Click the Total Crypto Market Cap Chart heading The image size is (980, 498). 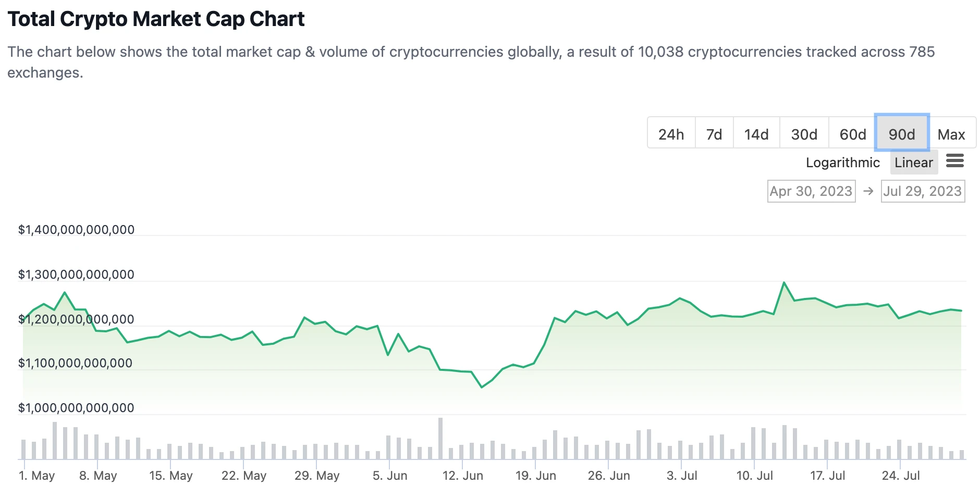click(156, 19)
